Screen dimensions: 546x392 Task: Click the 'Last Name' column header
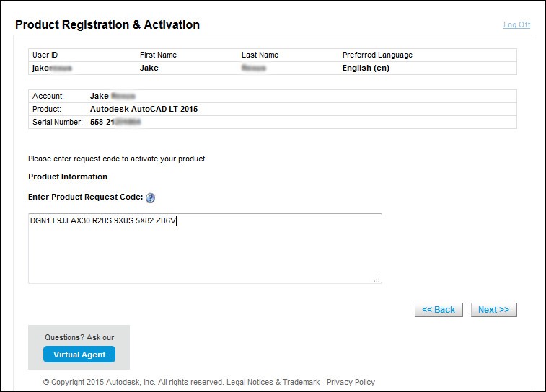(x=260, y=55)
